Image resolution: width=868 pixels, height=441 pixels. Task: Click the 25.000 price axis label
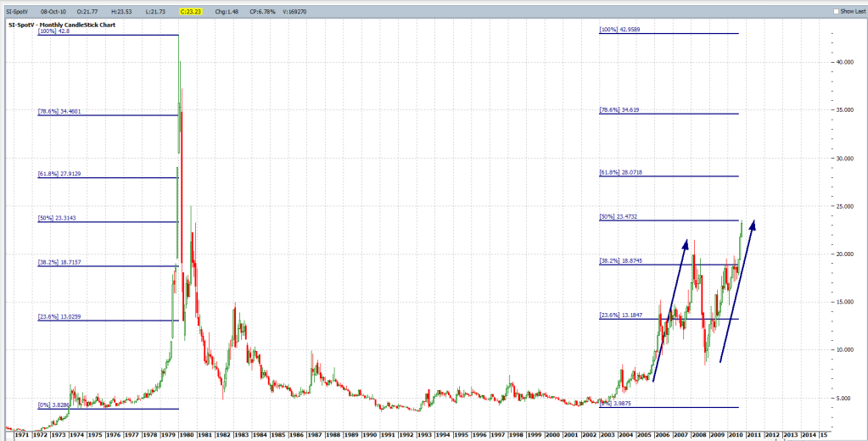pos(844,206)
